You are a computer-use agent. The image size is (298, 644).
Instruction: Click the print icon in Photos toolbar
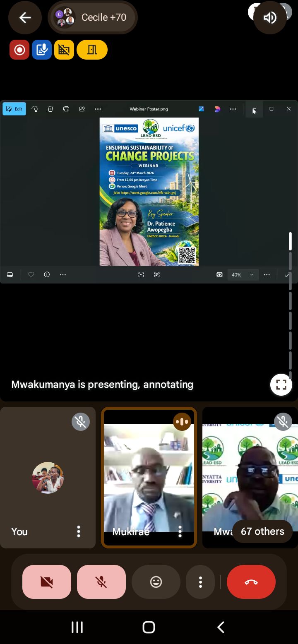(66, 109)
